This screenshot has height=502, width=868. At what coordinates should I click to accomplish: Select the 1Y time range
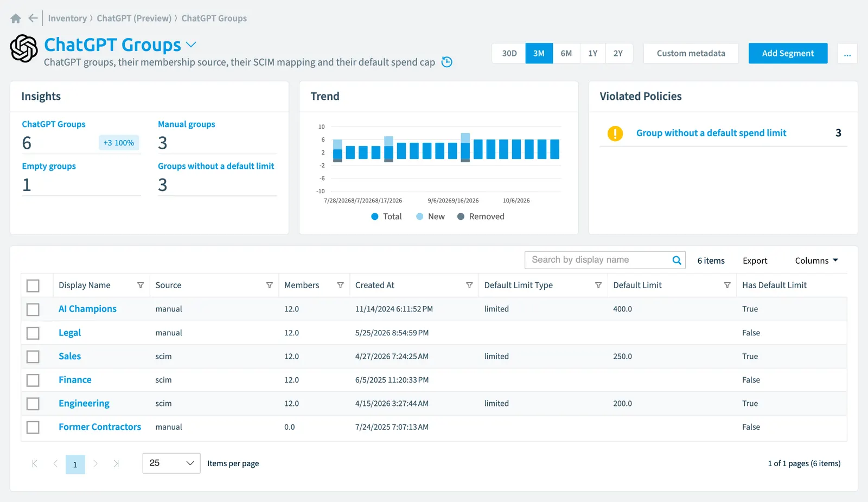pyautogui.click(x=593, y=53)
